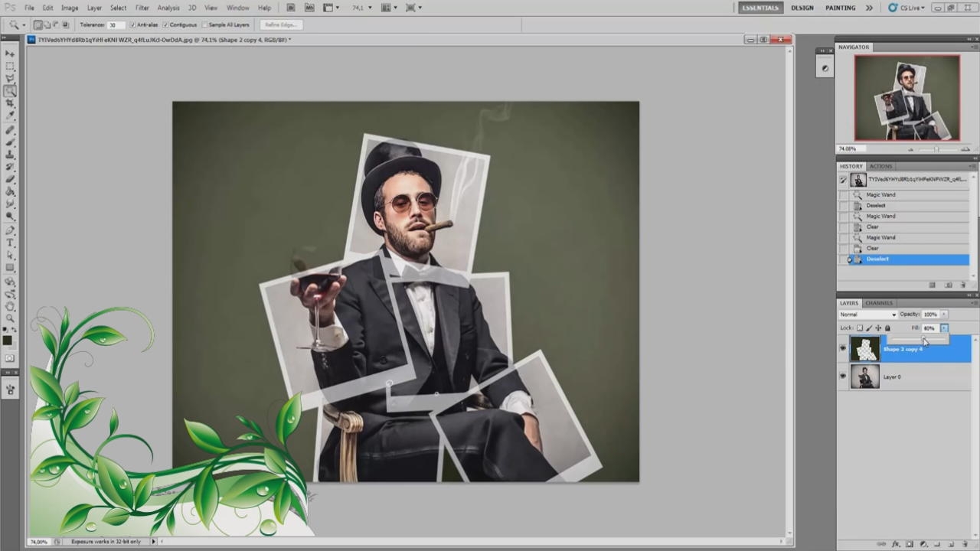Viewport: 980px width, 551px height.
Task: Toggle lock image pixels
Action: coord(869,328)
